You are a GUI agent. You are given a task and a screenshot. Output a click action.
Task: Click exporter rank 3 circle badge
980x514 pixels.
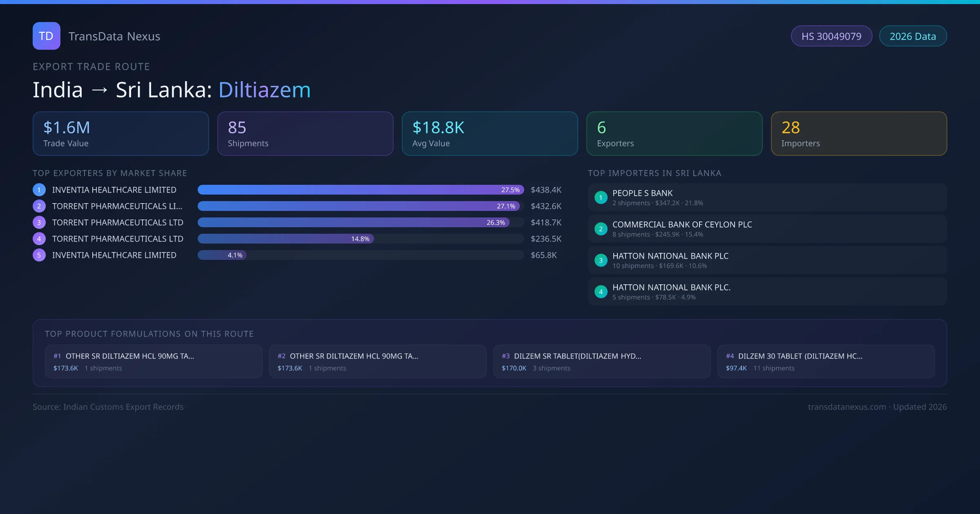point(39,222)
